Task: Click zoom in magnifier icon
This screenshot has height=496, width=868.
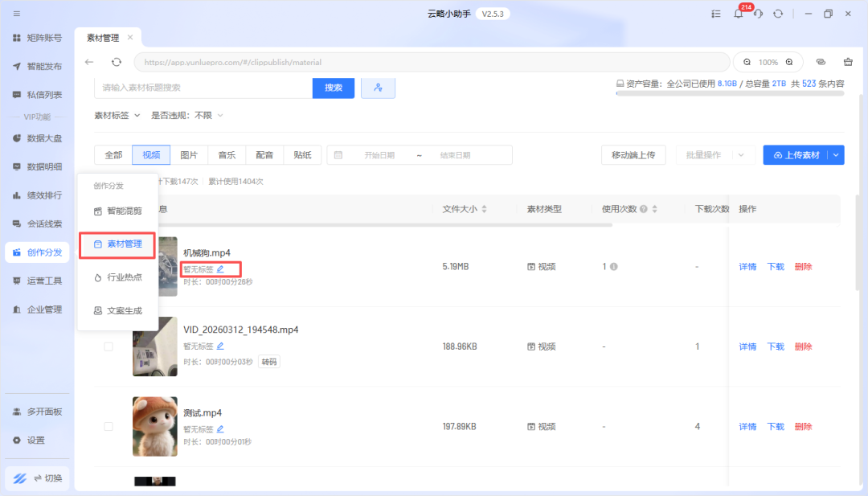Action: point(789,62)
